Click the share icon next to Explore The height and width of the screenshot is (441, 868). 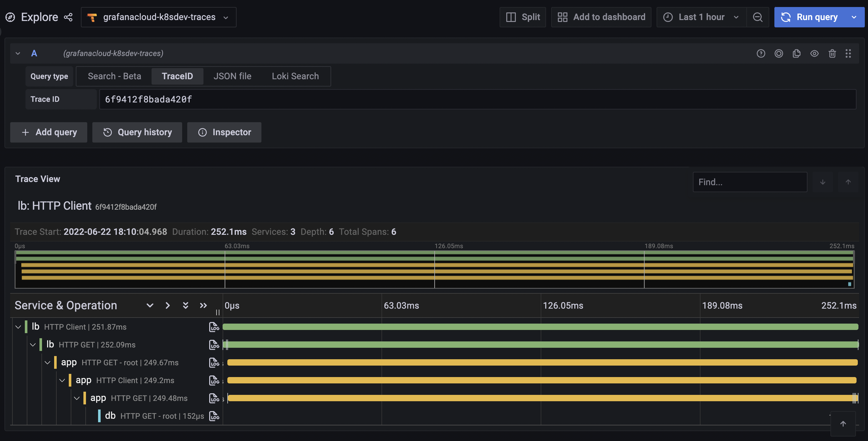click(x=68, y=17)
